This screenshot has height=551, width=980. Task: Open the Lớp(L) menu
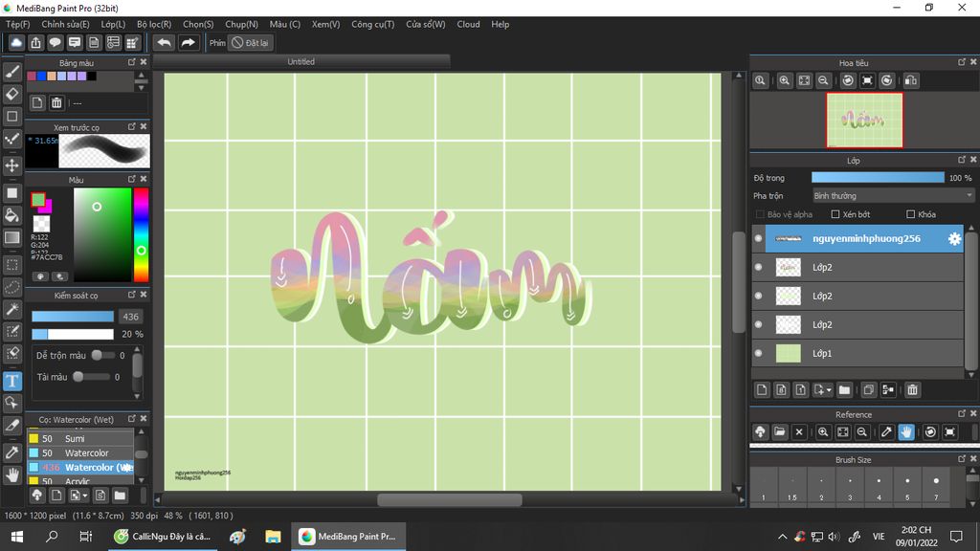click(x=113, y=24)
